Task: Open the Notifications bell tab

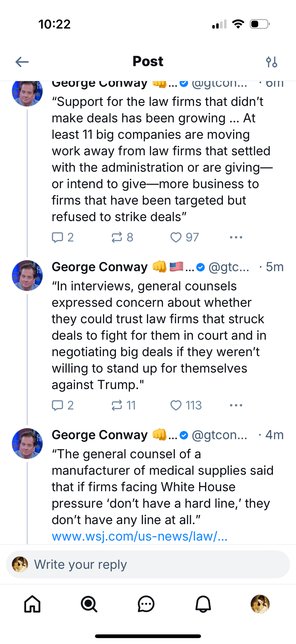Action: (x=203, y=604)
